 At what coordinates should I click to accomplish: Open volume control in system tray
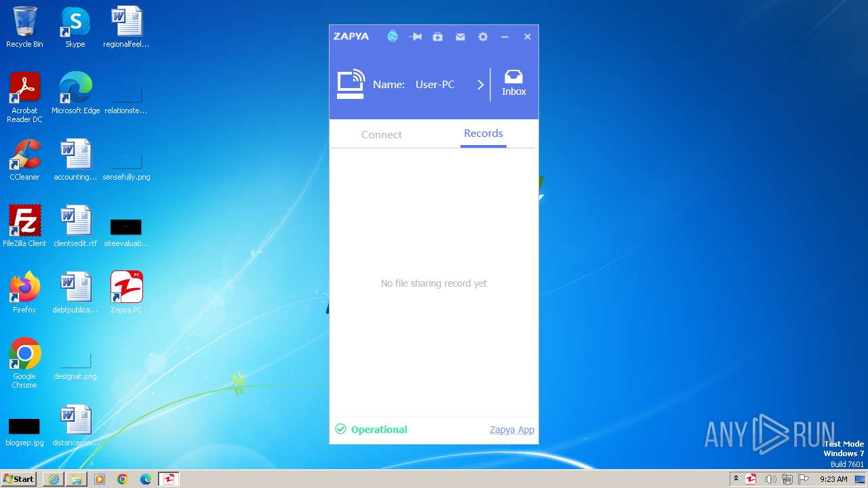[770, 479]
